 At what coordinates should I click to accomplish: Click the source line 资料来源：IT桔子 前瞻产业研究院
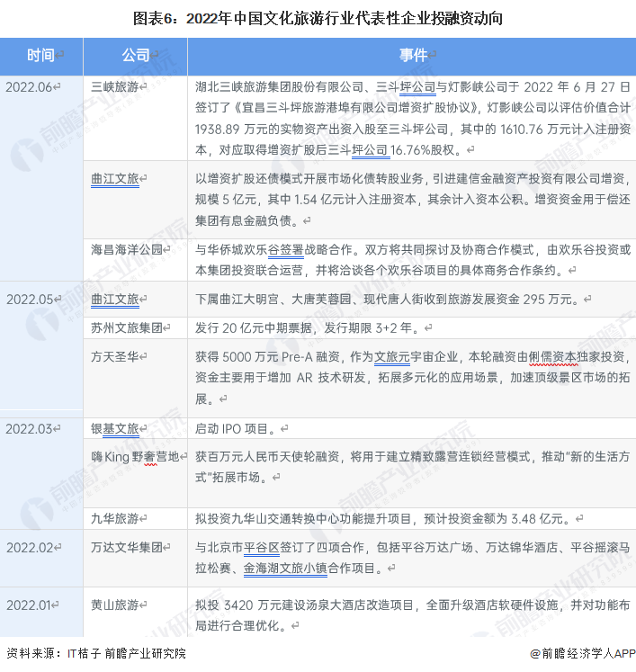pyautogui.click(x=96, y=653)
